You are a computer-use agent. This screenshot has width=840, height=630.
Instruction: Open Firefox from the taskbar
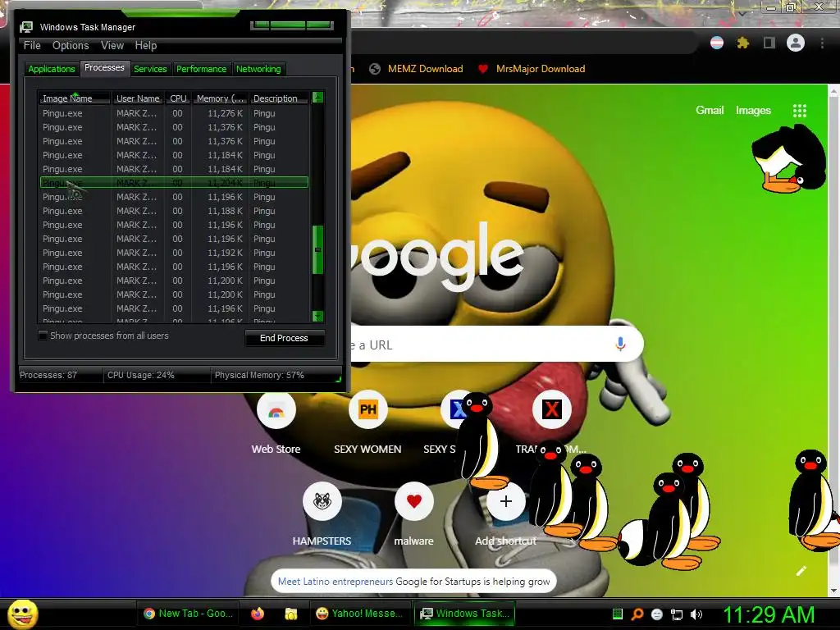(x=258, y=614)
